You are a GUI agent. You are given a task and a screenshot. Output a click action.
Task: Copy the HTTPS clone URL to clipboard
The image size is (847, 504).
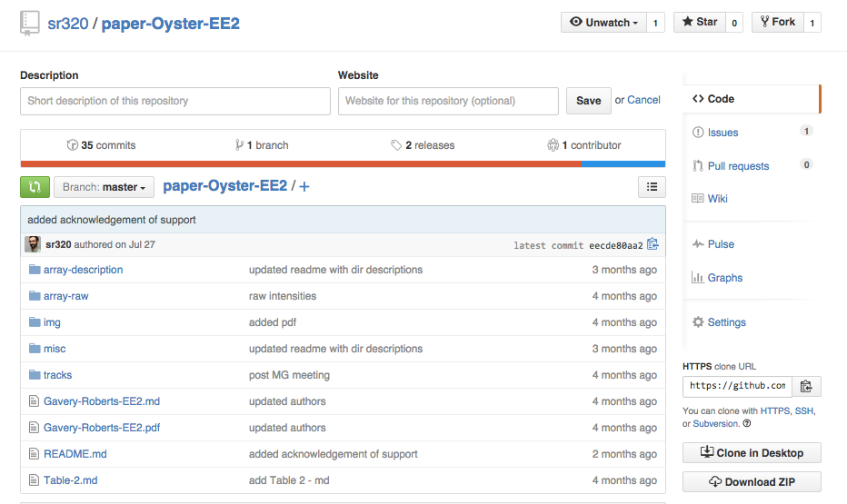(x=806, y=386)
